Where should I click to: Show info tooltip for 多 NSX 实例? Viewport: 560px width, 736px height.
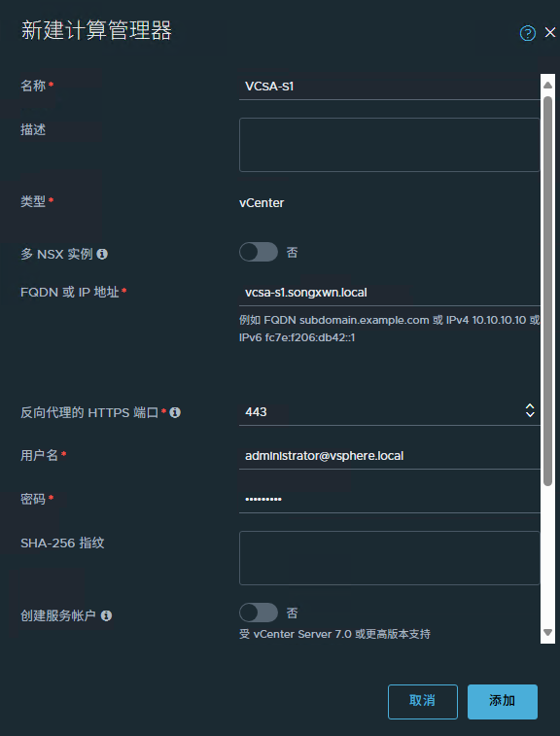point(102,254)
